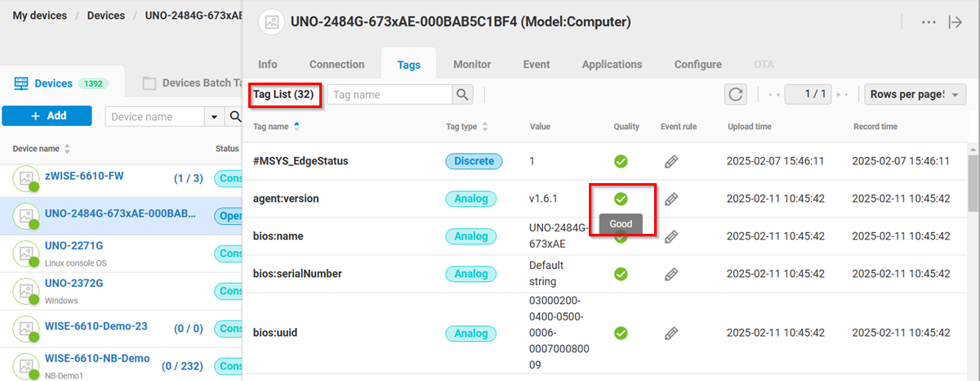The height and width of the screenshot is (381, 980).
Task: Open the zWISE-6610-FW device link
Action: point(84,176)
